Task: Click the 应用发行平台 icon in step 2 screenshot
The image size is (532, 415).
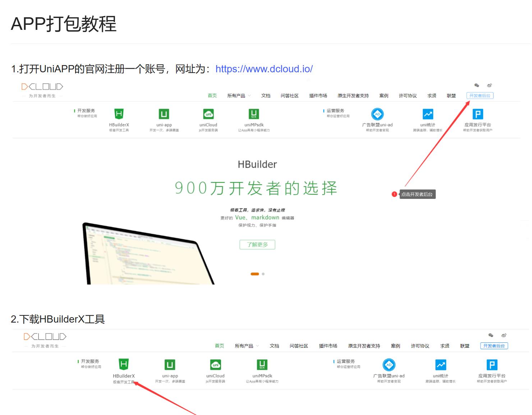Action: [492, 365]
